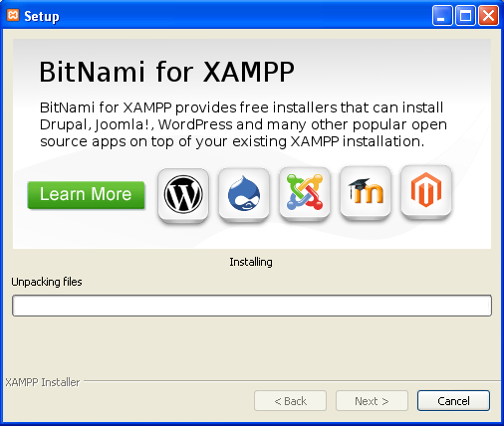Click the BitNami description paragraph
Screen dimensions: 504x426
pos(243,124)
